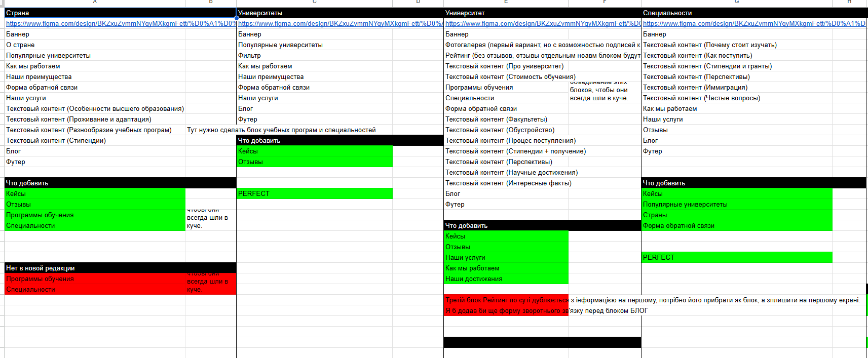
Task: Select red "Третій блок Рейтинг" comment cell
Action: [x=506, y=300]
